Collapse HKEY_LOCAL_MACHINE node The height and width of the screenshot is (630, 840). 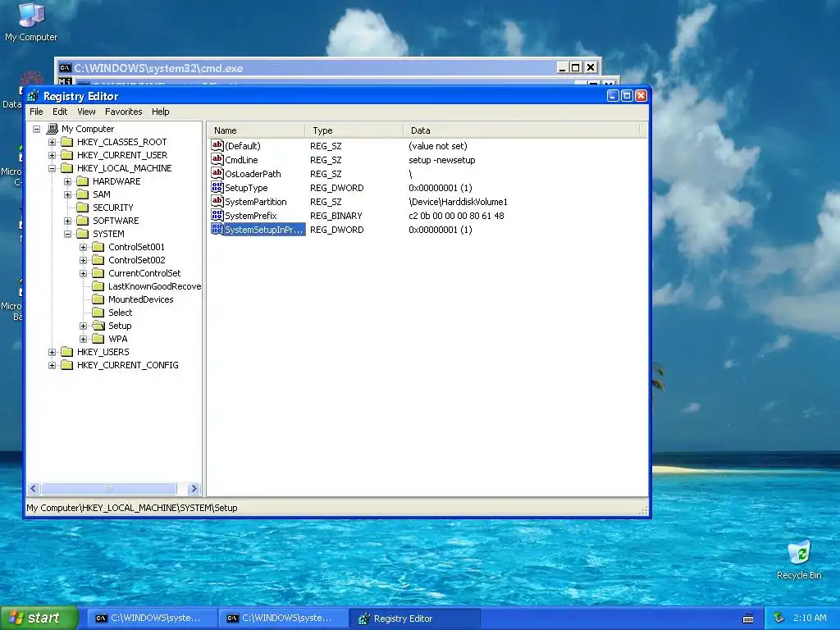point(52,168)
